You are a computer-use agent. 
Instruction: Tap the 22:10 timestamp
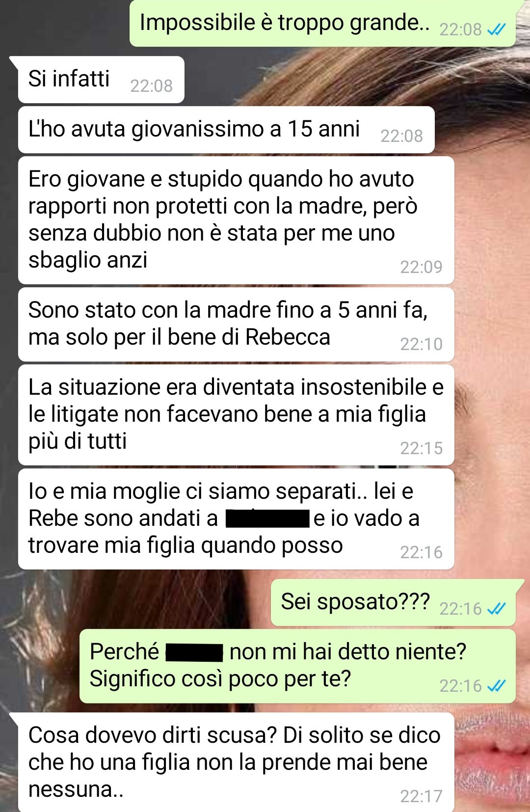click(x=421, y=344)
